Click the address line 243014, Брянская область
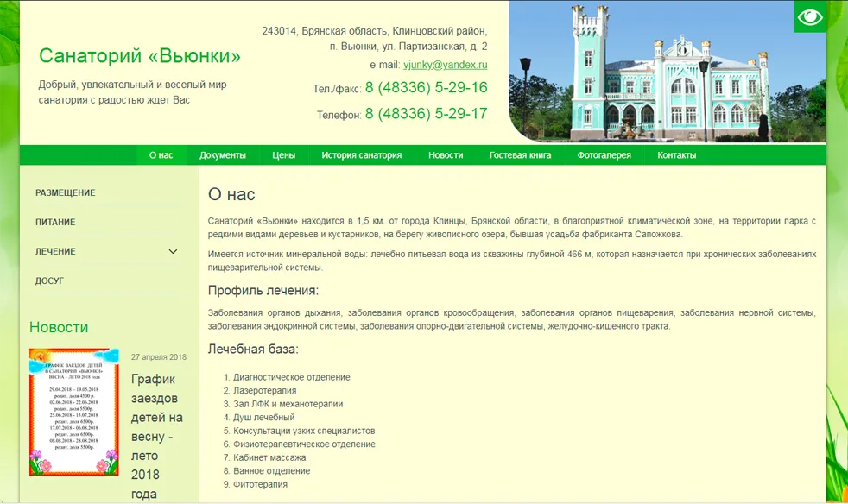 pyautogui.click(x=374, y=31)
